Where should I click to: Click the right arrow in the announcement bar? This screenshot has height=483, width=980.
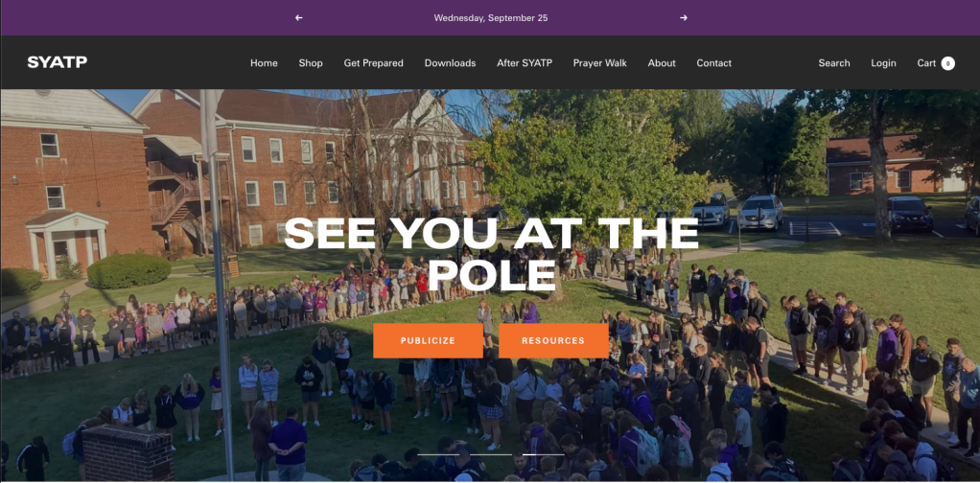pos(683,18)
